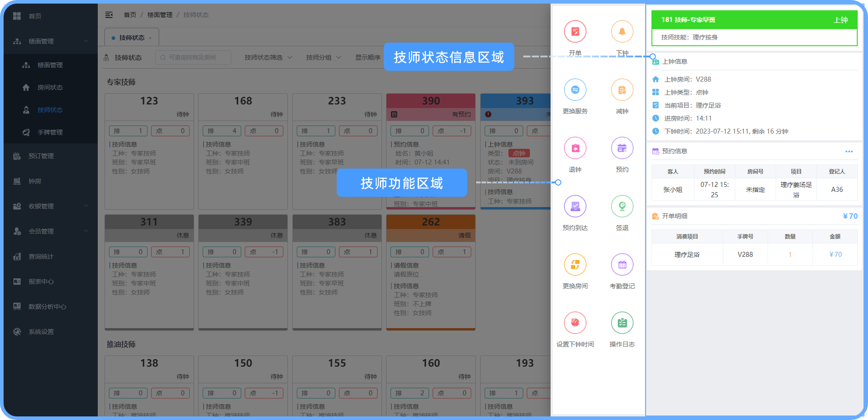Viewport: 868px width, 420px height.
Task: Open the 技师分组 dropdown
Action: click(323, 57)
